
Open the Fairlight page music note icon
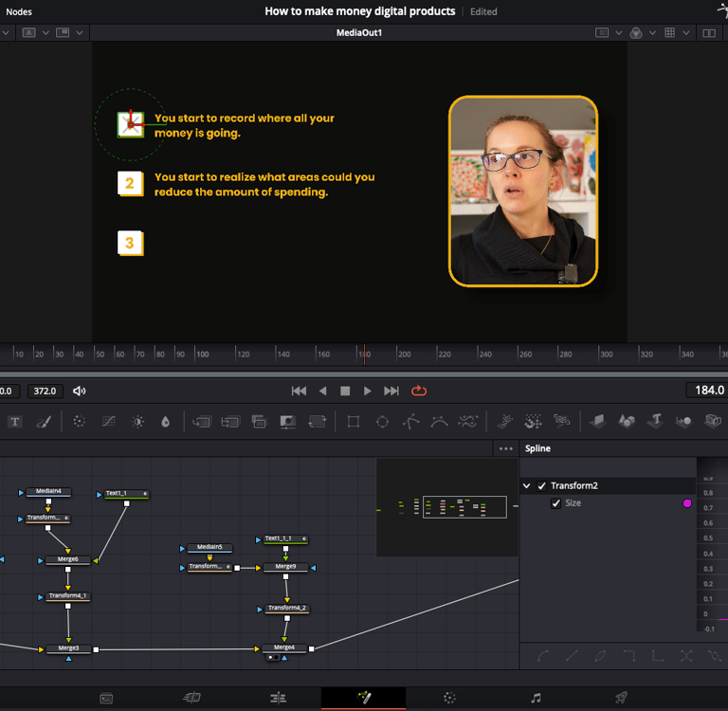coord(536,698)
